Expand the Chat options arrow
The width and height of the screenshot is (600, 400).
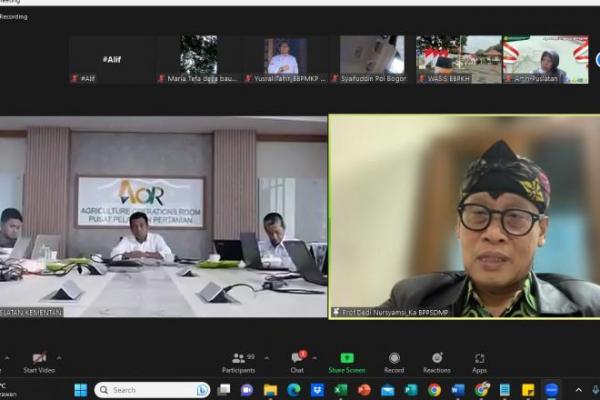(x=315, y=358)
